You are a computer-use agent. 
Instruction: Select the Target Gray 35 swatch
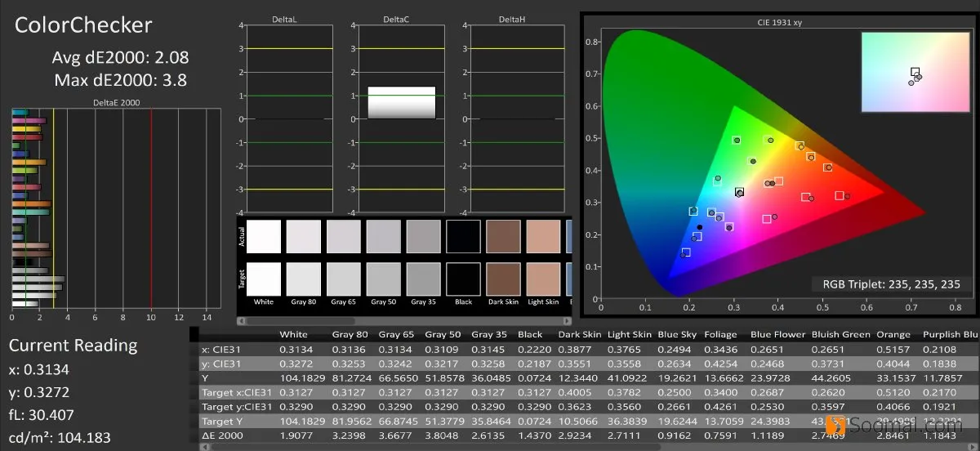pyautogui.click(x=424, y=279)
